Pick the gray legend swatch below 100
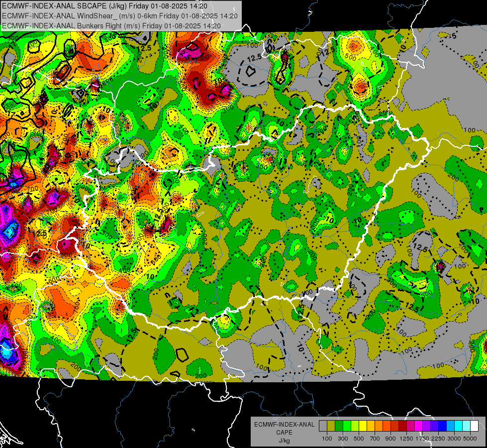 323,426
